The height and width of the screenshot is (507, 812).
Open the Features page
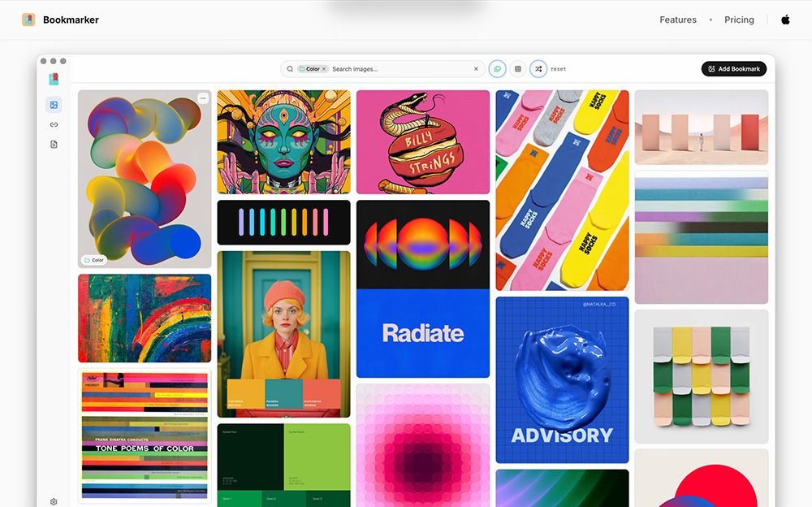pyautogui.click(x=678, y=19)
